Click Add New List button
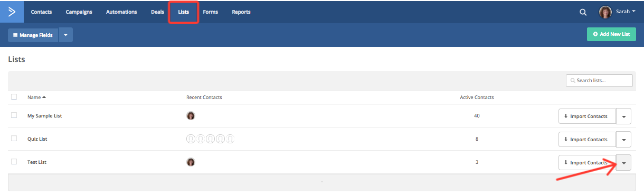 click(x=611, y=34)
